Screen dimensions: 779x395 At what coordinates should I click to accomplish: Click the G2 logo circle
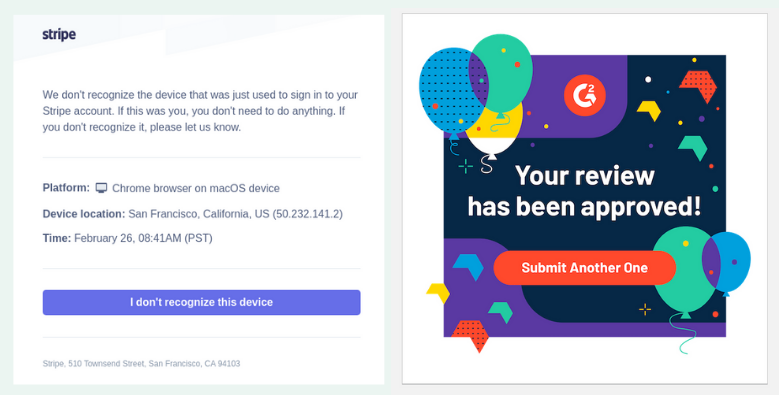click(x=585, y=95)
